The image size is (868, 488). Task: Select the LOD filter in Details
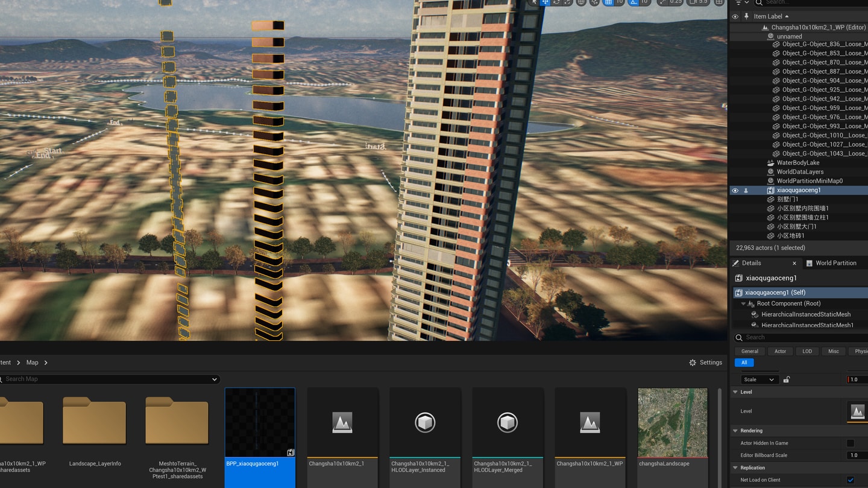(807, 351)
